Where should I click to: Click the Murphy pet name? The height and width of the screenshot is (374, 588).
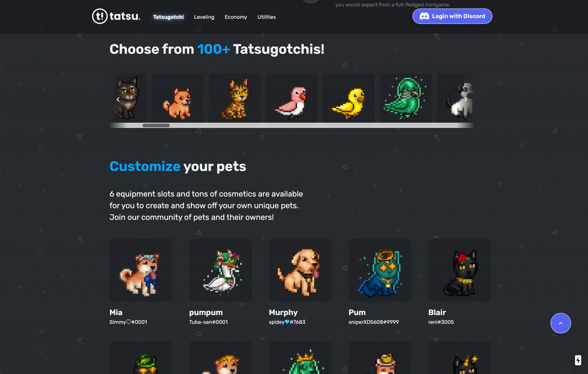tap(283, 312)
